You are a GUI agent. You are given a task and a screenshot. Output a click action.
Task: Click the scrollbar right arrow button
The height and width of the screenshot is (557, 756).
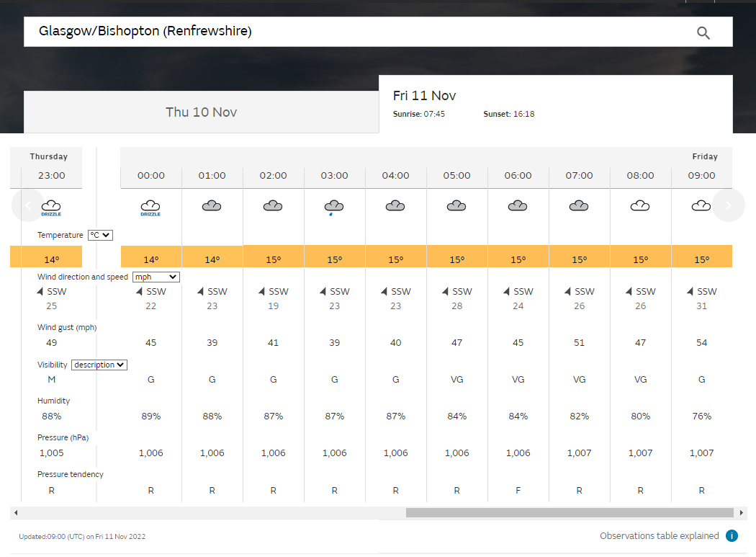(x=742, y=512)
